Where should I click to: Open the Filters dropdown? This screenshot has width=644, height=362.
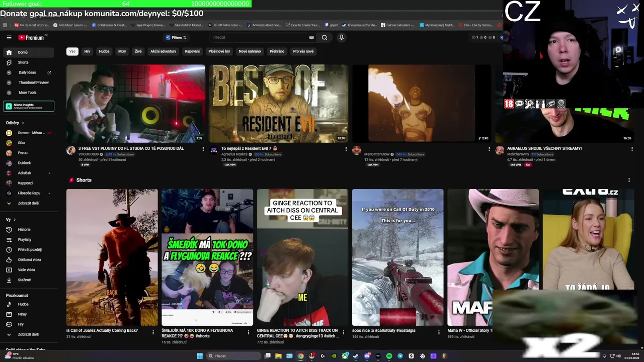pyautogui.click(x=176, y=37)
